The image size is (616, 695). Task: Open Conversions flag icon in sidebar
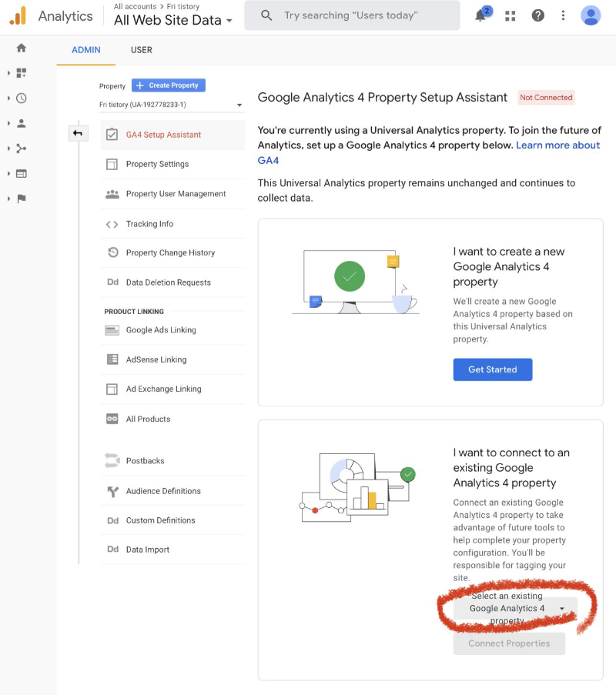(x=22, y=199)
